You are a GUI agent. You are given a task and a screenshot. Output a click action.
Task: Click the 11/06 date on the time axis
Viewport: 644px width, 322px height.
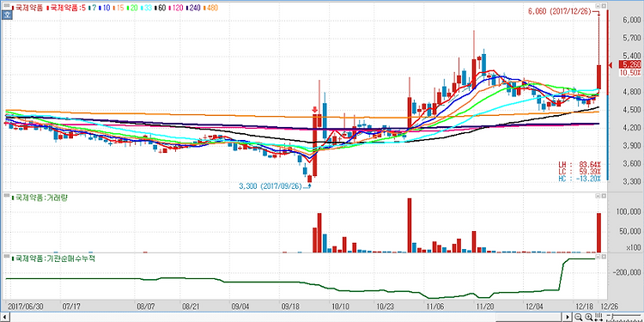435,306
